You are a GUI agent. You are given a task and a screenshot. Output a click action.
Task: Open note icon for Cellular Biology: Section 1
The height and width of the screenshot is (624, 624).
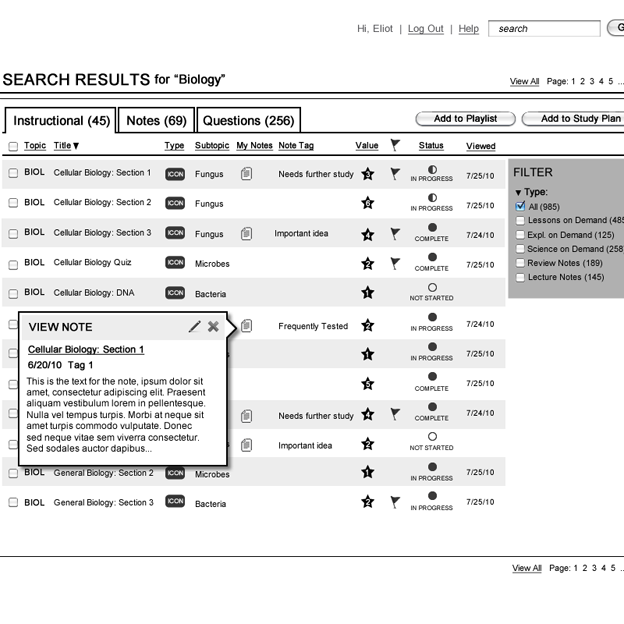pos(246,174)
